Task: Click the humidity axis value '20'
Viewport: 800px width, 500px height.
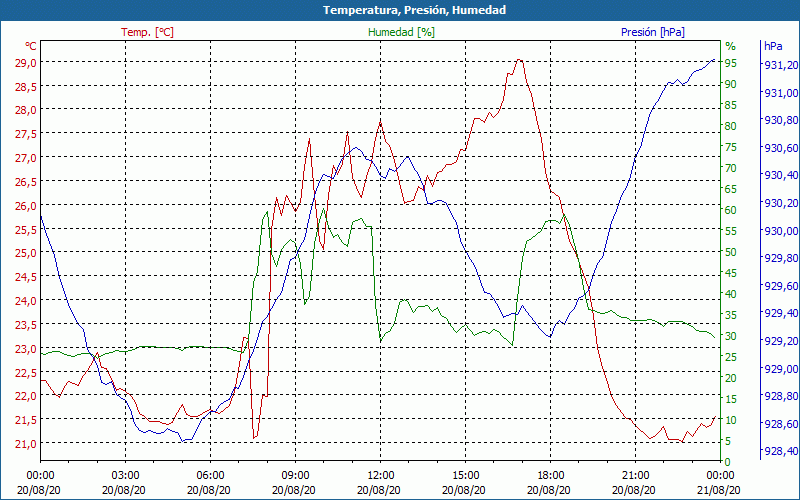Action: [731, 378]
